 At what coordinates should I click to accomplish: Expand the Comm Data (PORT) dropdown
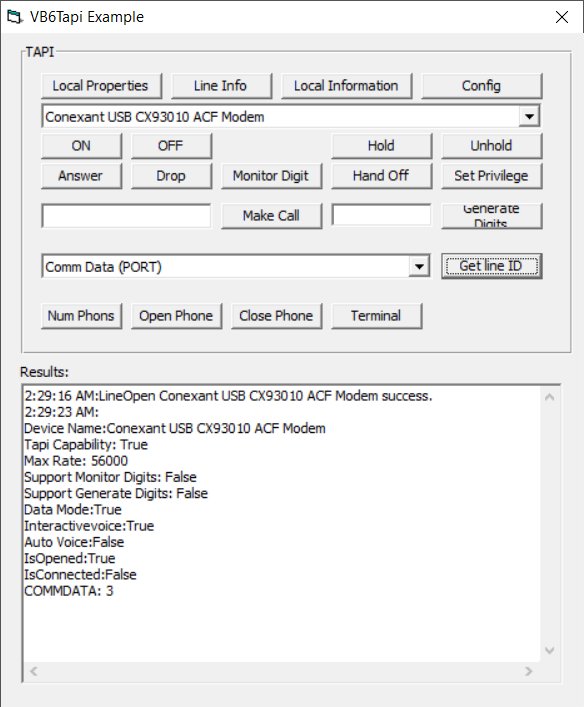pyautogui.click(x=419, y=266)
